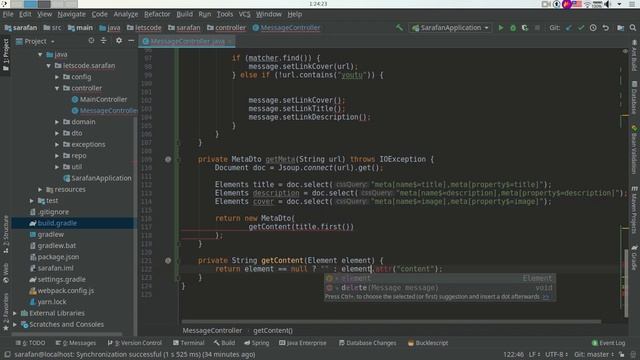
Task: Open Structure side tool window
Action: pyautogui.click(x=6, y=235)
